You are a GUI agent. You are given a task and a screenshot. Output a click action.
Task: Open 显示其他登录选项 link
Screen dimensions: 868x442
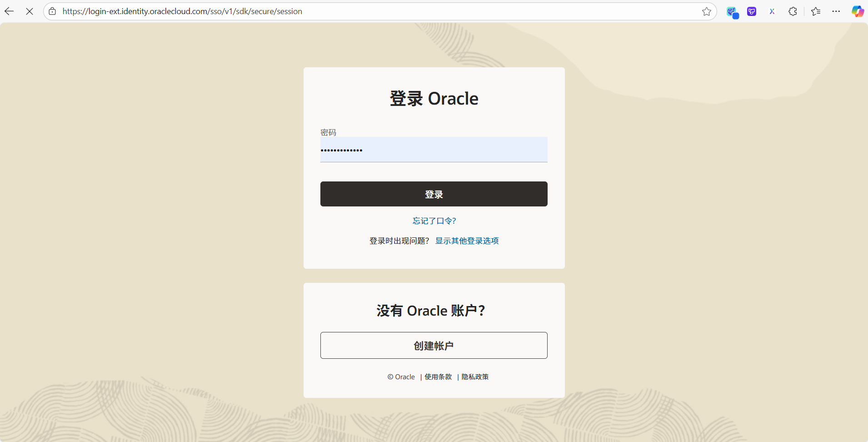pos(467,241)
